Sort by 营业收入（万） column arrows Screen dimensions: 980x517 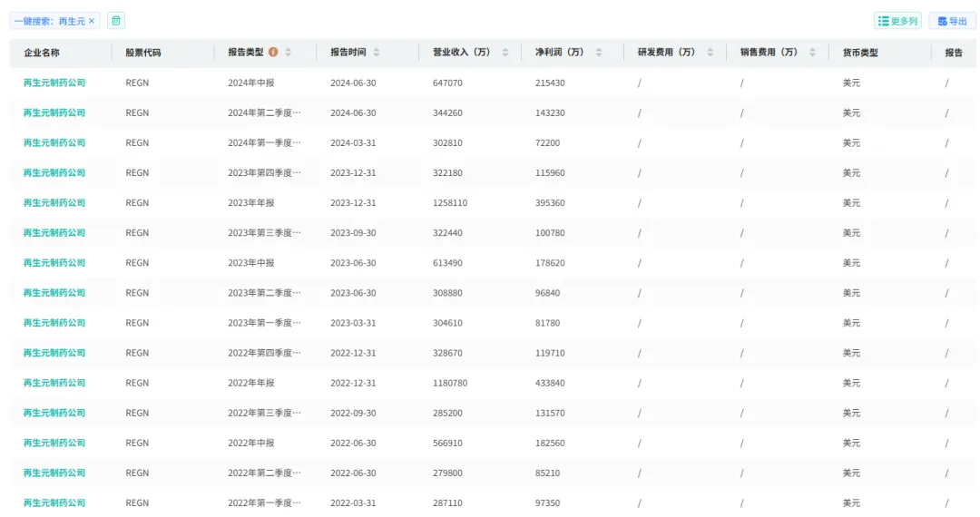pos(505,53)
